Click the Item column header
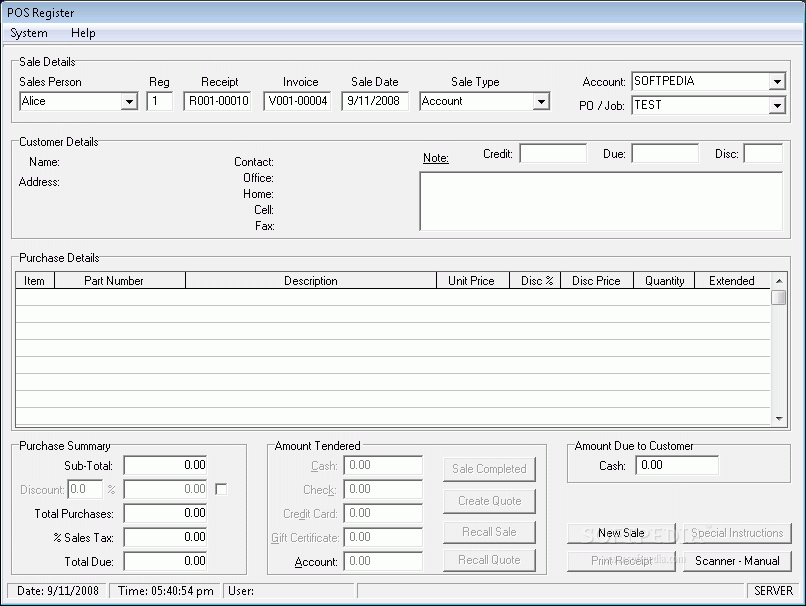The image size is (806, 606). (34, 281)
